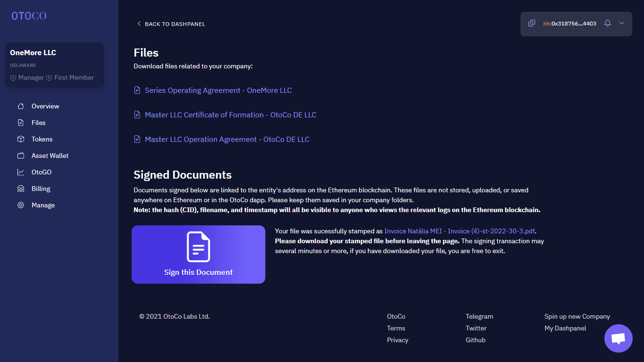The image size is (644, 362).
Task: Open Overview in sidebar
Action: click(x=45, y=106)
